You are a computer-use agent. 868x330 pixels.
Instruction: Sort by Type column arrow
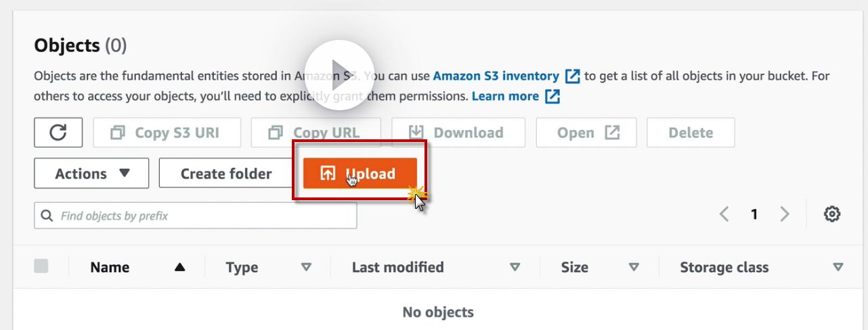click(306, 267)
